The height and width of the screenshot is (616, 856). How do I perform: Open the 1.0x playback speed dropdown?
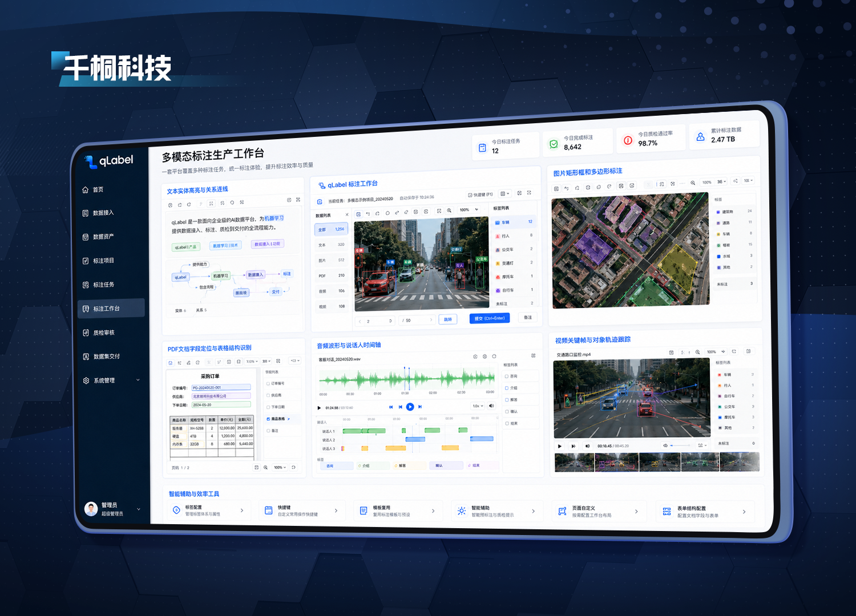(x=478, y=406)
